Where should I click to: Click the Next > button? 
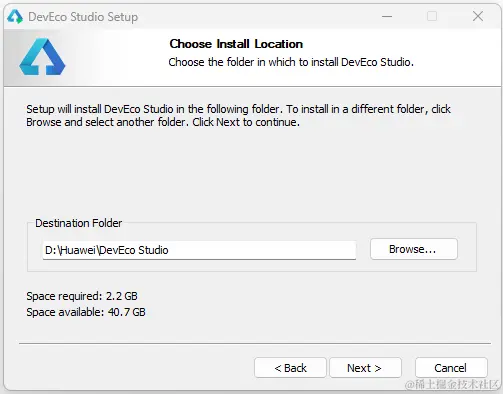[x=365, y=368]
